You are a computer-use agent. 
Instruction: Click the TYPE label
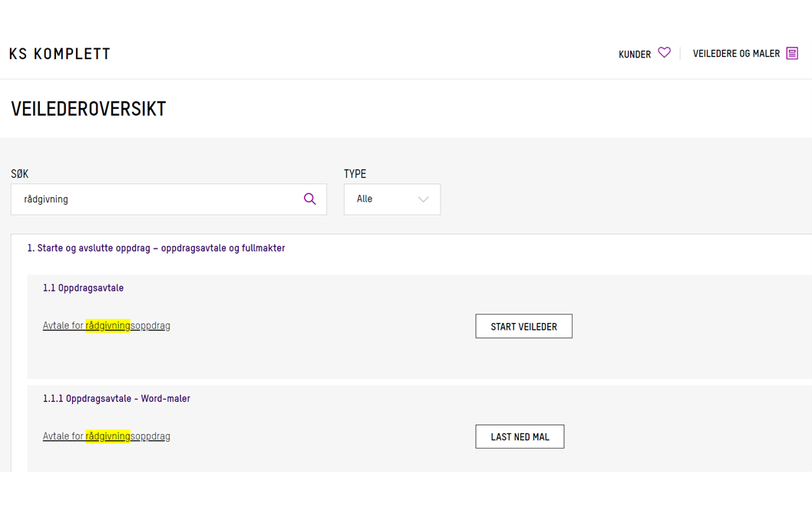(x=355, y=174)
